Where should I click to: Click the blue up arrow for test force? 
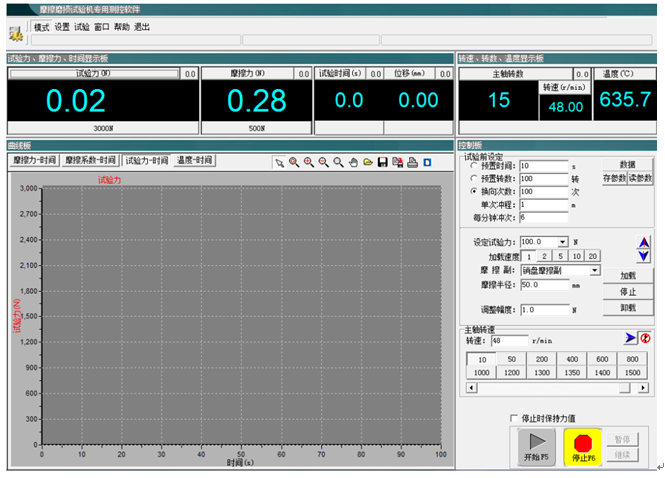point(644,242)
